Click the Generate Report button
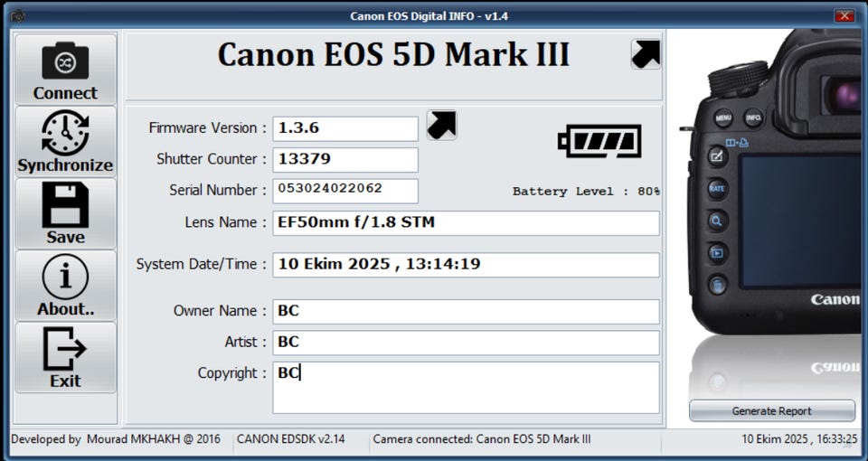This screenshot has height=461, width=868. click(x=771, y=410)
